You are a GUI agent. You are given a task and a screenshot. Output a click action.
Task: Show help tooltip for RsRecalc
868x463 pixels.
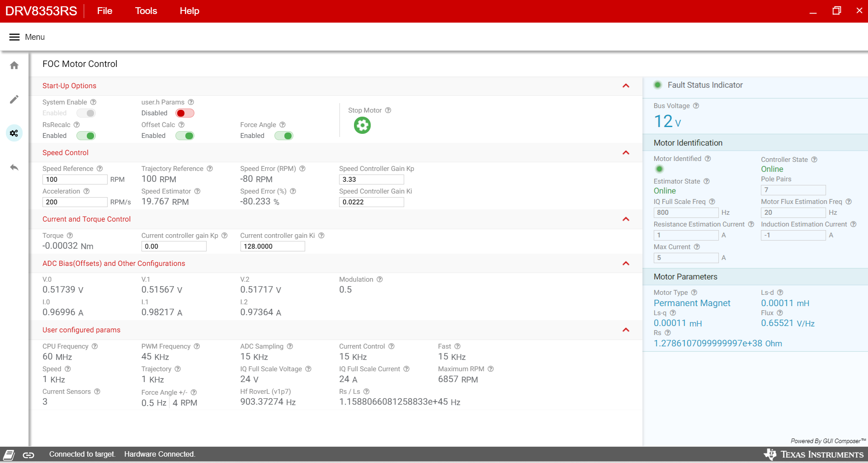coord(76,125)
